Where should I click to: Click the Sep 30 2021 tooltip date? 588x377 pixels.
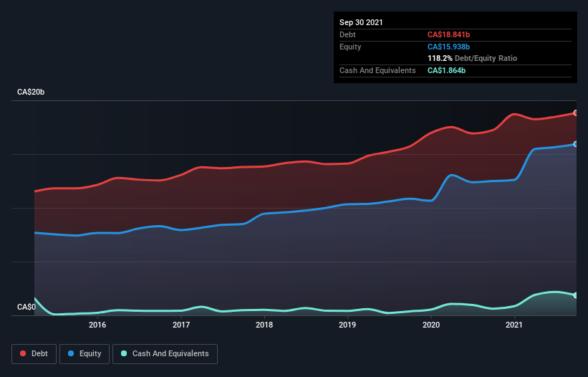tap(361, 22)
